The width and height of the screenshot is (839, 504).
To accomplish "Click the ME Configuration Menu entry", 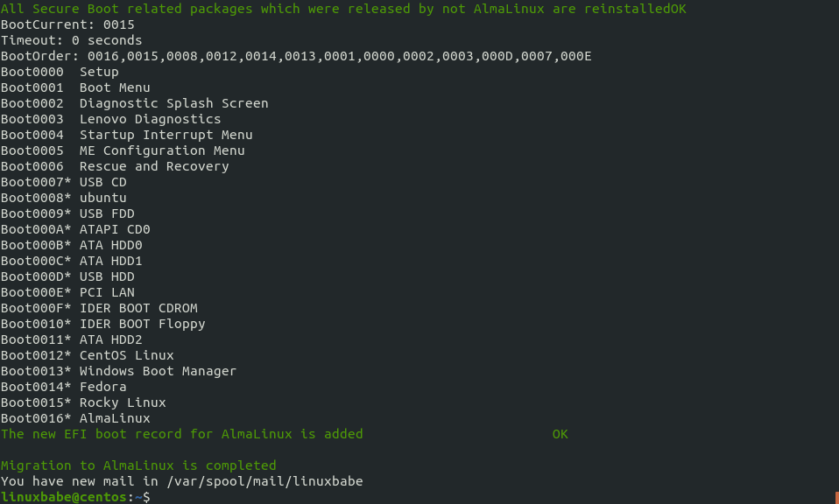I will tap(162, 150).
